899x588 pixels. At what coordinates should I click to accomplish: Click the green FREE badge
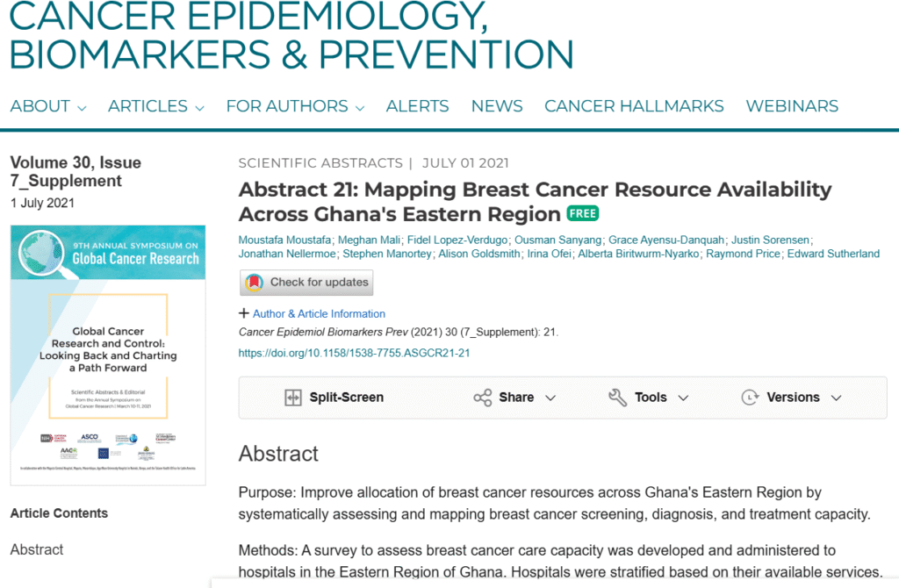coord(583,214)
